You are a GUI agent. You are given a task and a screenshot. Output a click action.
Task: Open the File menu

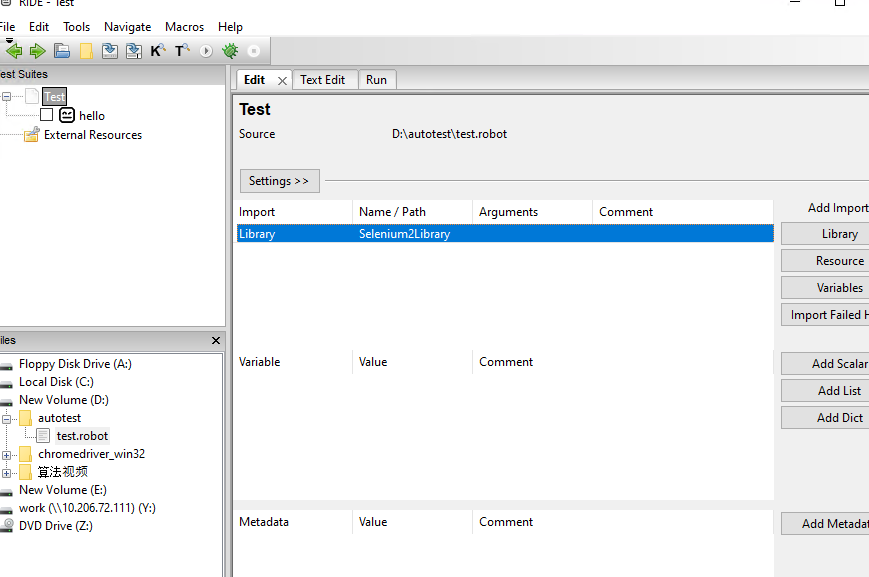pos(7,27)
